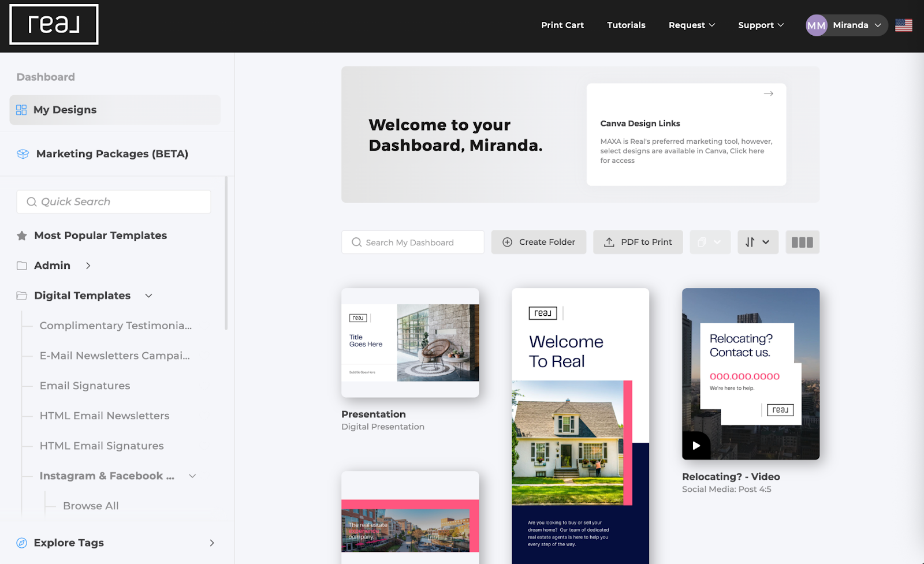Click the Create Folder button
This screenshot has width=924, height=564.
click(x=538, y=242)
